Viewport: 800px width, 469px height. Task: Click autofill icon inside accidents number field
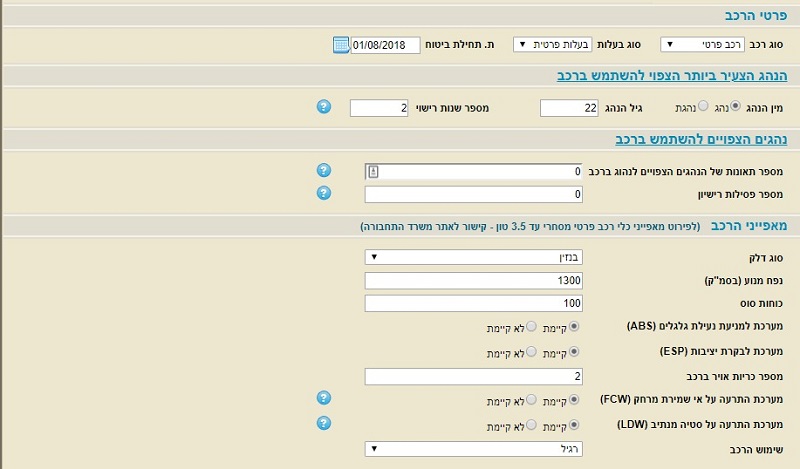tap(373, 172)
